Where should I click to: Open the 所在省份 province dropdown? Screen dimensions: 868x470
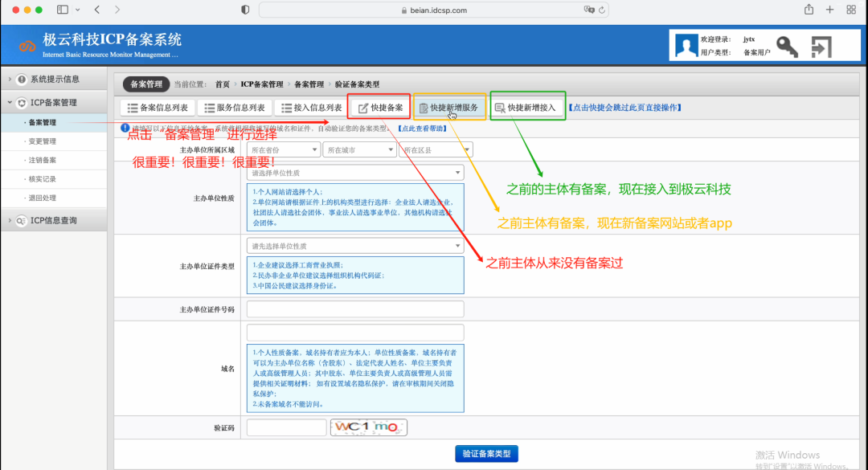(283, 149)
